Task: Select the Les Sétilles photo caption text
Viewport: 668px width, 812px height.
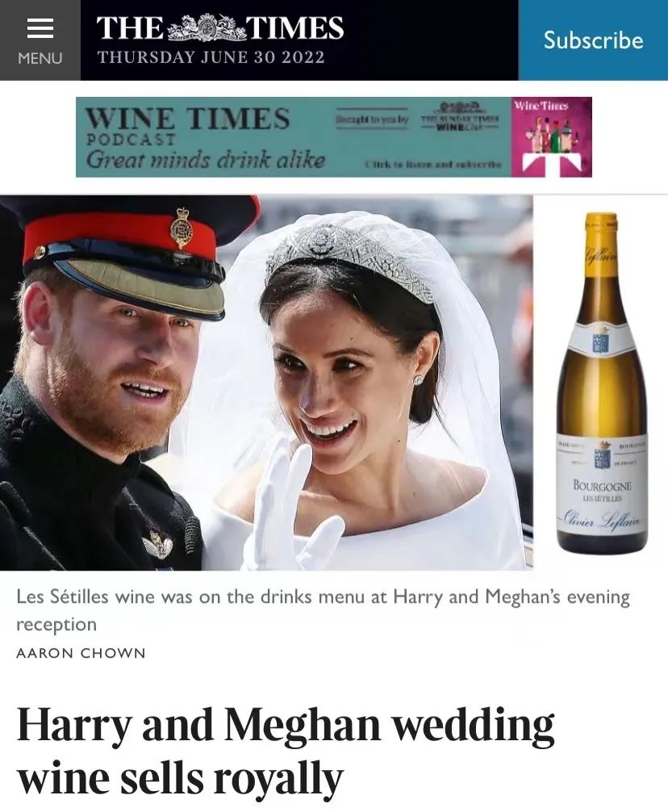Action: 323,610
